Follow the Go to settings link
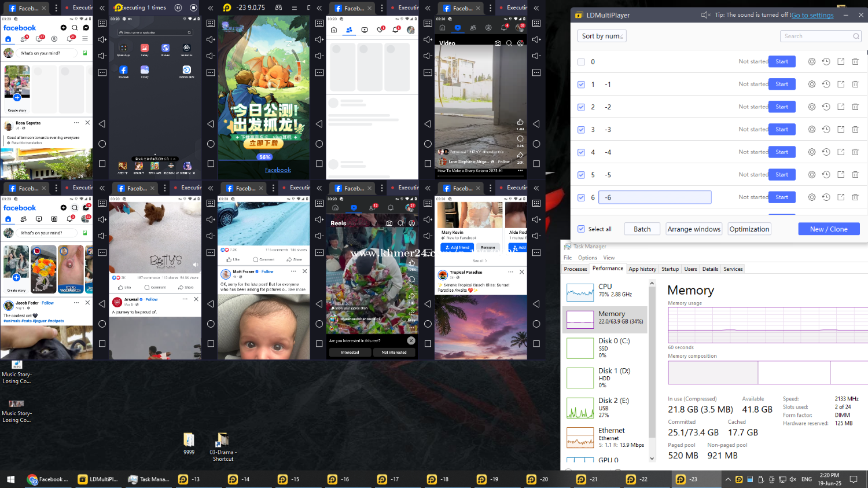Viewport: 868px width, 488px height. coord(812,15)
